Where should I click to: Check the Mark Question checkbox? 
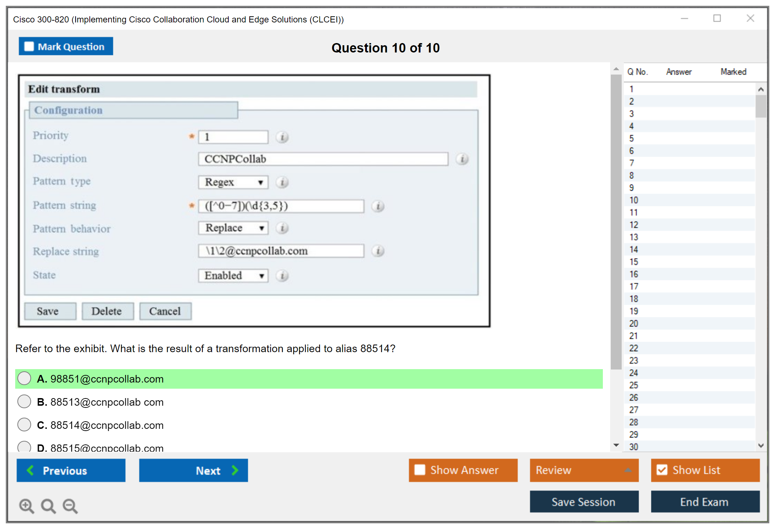click(29, 46)
